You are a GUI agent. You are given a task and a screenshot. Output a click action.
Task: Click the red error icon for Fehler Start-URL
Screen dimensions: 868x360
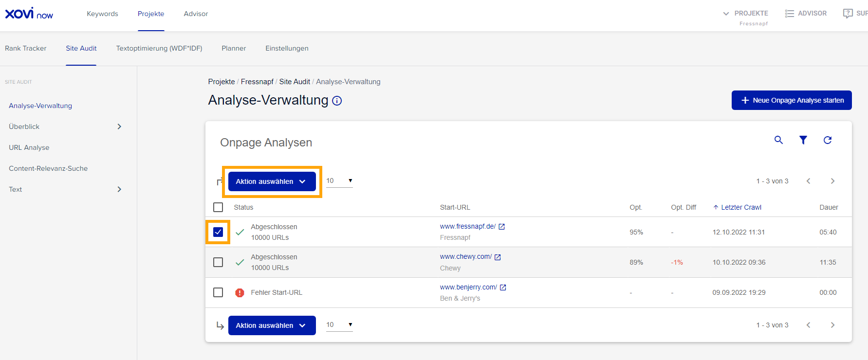[x=240, y=293]
